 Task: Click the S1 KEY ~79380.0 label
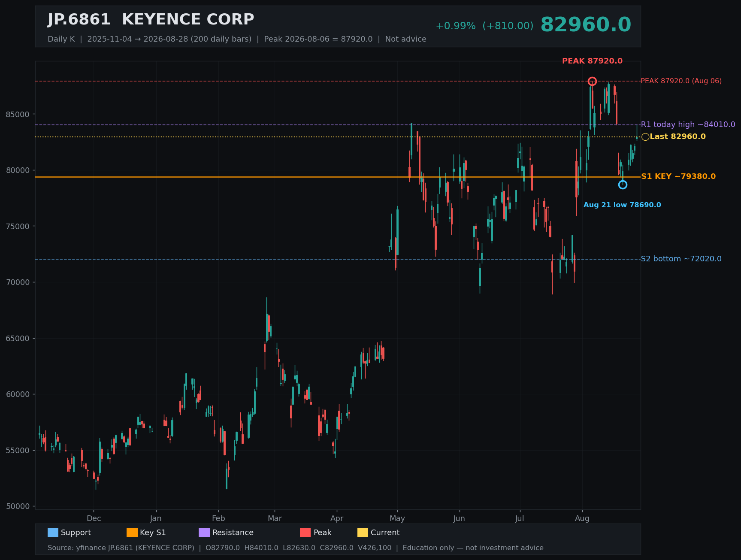[678, 176]
